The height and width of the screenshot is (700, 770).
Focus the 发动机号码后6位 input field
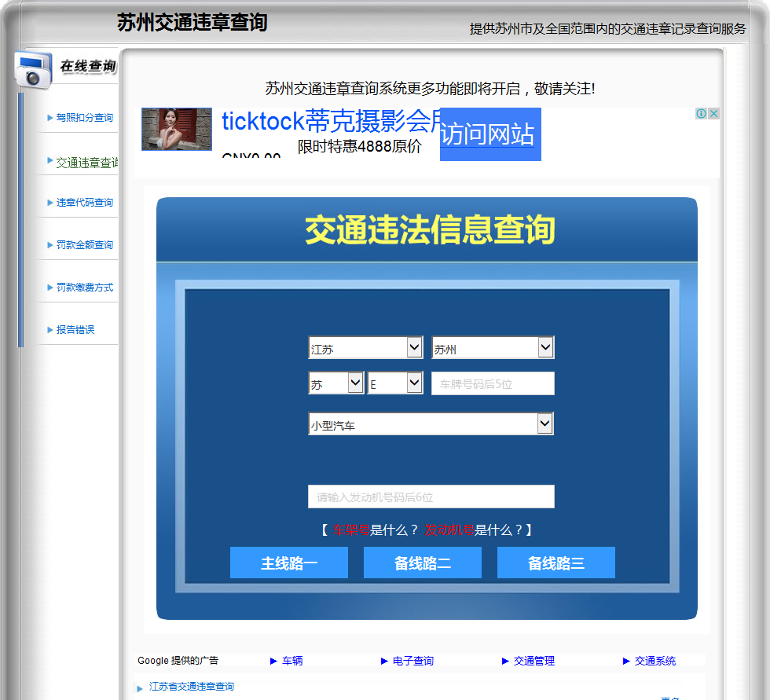[431, 497]
